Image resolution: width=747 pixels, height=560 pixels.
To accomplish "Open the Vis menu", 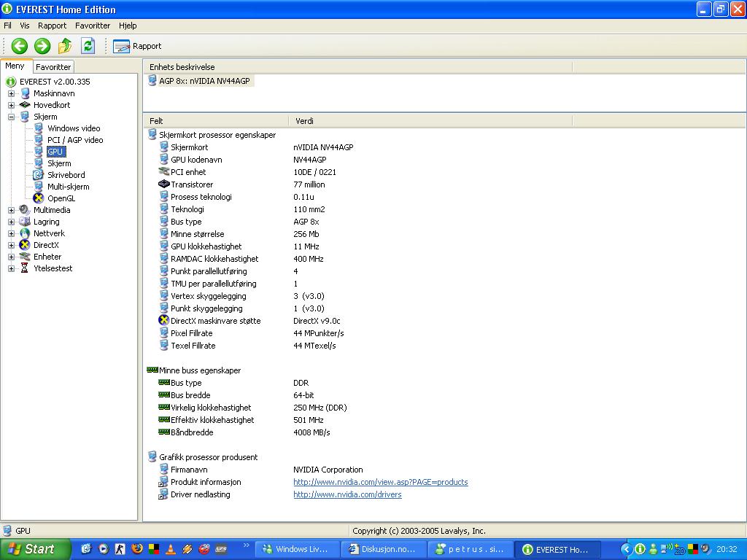I will (25, 26).
